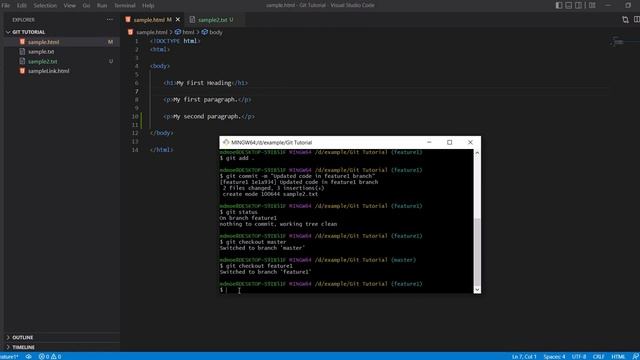
Task: Click the Git Bash icon in MINGW64 title bar
Action: tap(226, 142)
